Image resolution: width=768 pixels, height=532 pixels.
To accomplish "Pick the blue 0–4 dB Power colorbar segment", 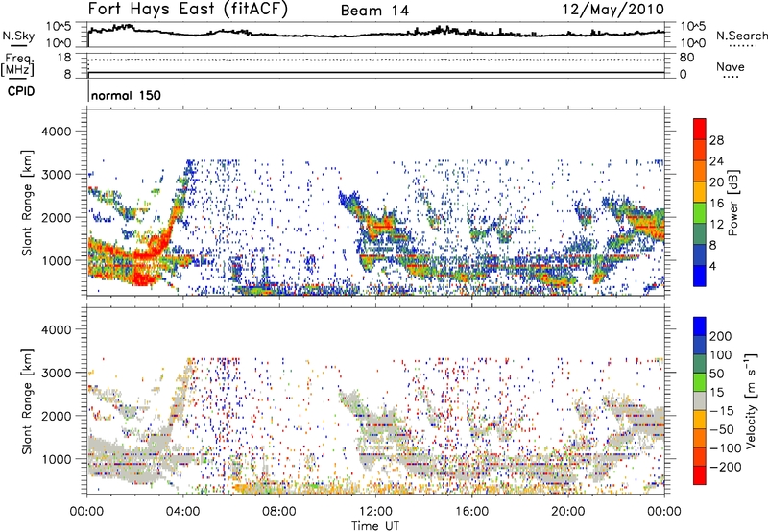I will [700, 276].
